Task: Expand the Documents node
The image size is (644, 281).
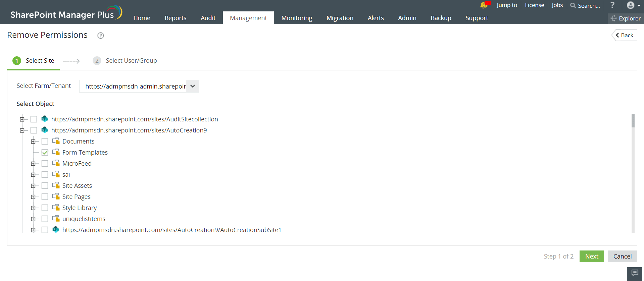Action: click(33, 141)
